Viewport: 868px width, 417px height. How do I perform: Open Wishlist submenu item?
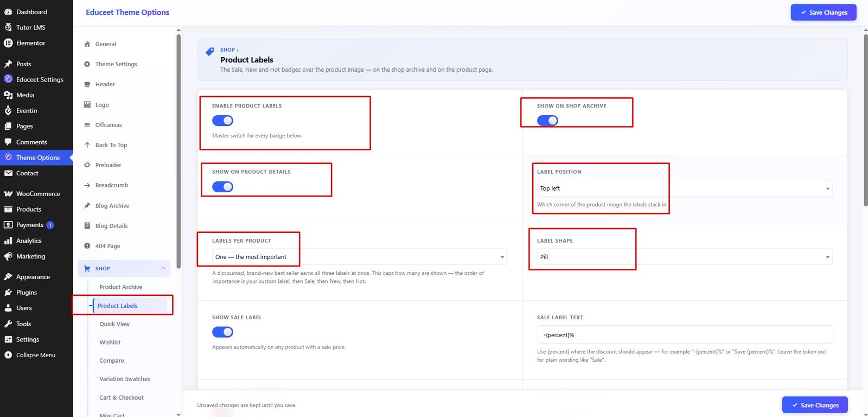tap(110, 343)
